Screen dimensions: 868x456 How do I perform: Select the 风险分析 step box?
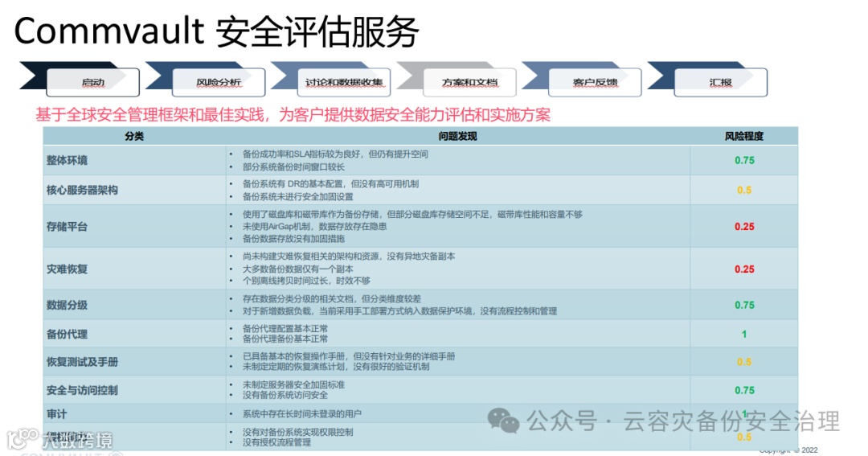219,82
